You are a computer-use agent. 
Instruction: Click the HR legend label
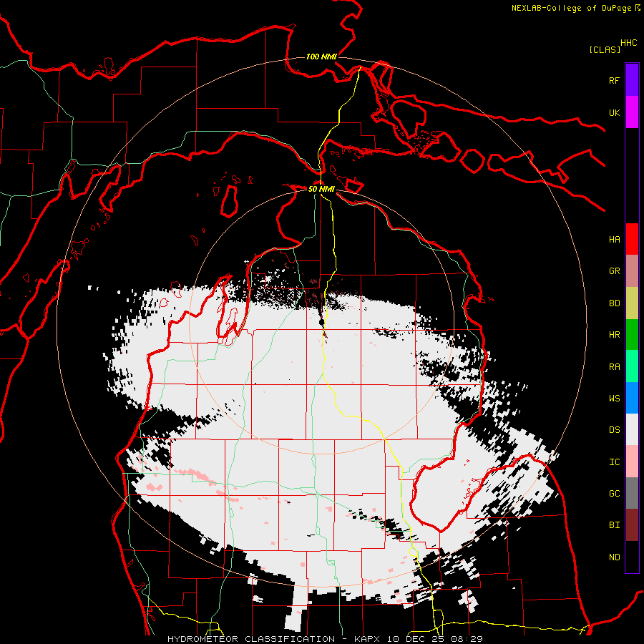point(614,335)
